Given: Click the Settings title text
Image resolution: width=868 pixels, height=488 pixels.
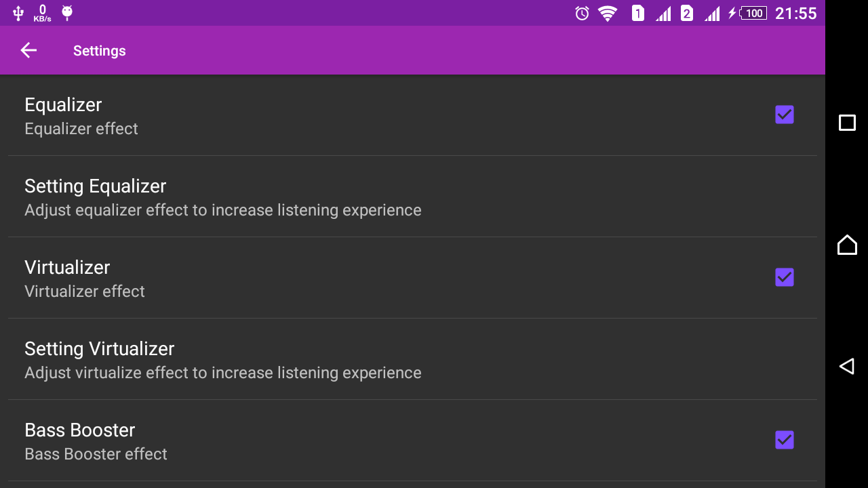Looking at the screenshot, I should (99, 50).
